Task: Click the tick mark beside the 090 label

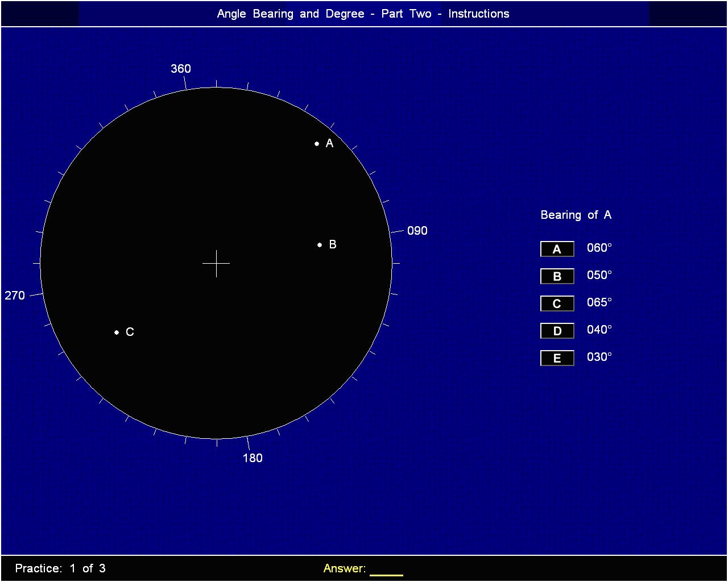Action: [396, 232]
